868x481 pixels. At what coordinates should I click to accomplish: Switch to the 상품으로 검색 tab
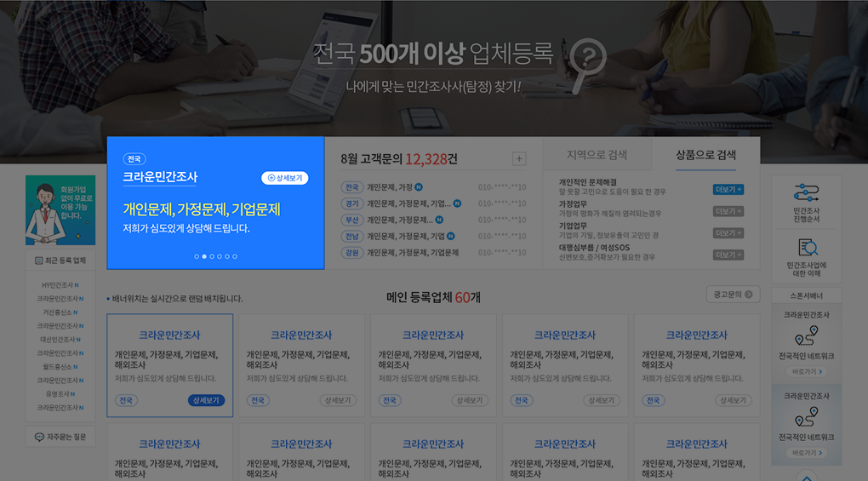point(705,155)
